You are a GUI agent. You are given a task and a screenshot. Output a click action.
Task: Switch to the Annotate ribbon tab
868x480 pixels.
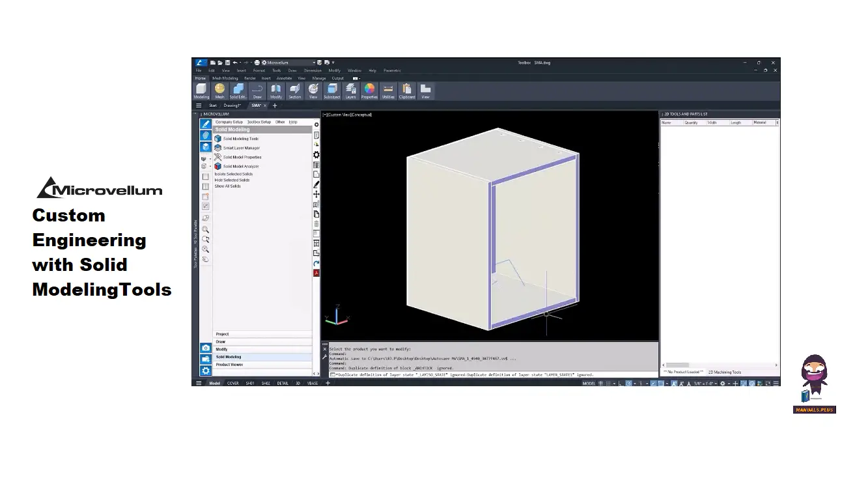[x=285, y=78]
